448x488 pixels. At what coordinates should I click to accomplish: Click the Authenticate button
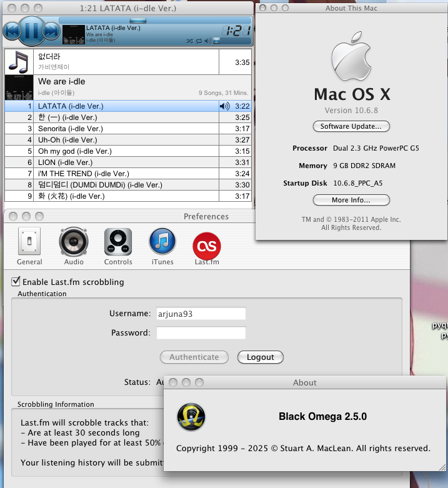194,357
